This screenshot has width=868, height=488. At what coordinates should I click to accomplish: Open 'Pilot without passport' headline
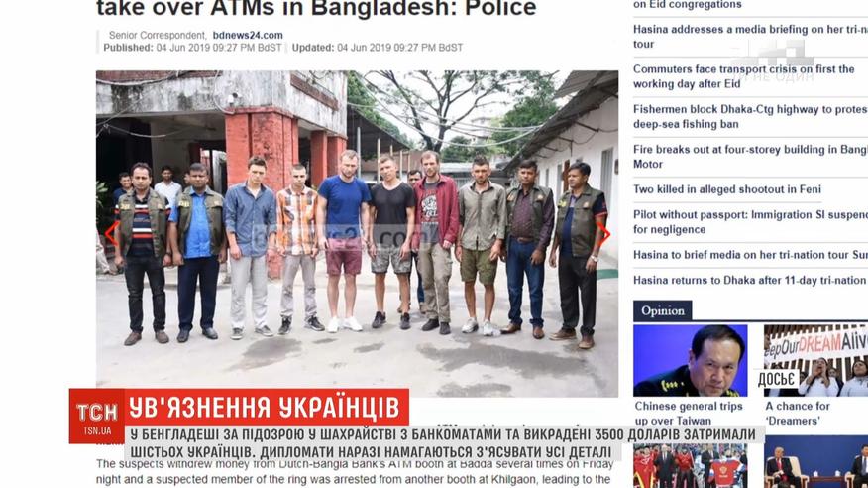point(750,221)
